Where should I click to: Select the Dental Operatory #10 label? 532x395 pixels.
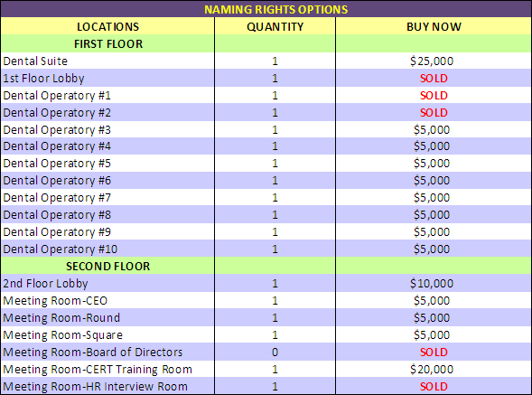(x=60, y=249)
